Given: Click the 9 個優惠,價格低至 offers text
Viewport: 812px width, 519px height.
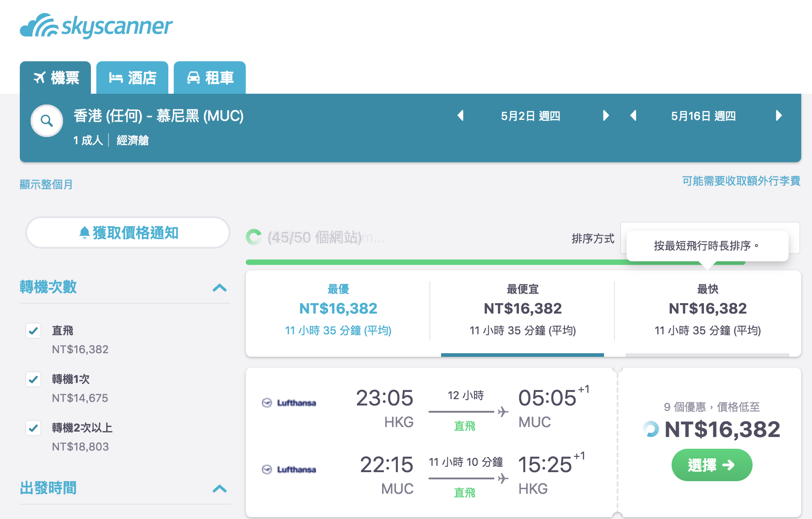Looking at the screenshot, I should pyautogui.click(x=712, y=407).
